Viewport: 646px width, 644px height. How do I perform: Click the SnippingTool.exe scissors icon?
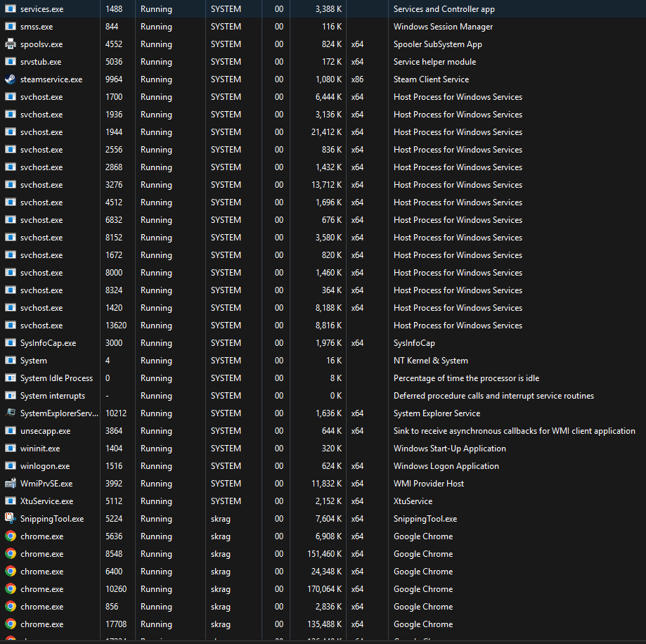11,518
